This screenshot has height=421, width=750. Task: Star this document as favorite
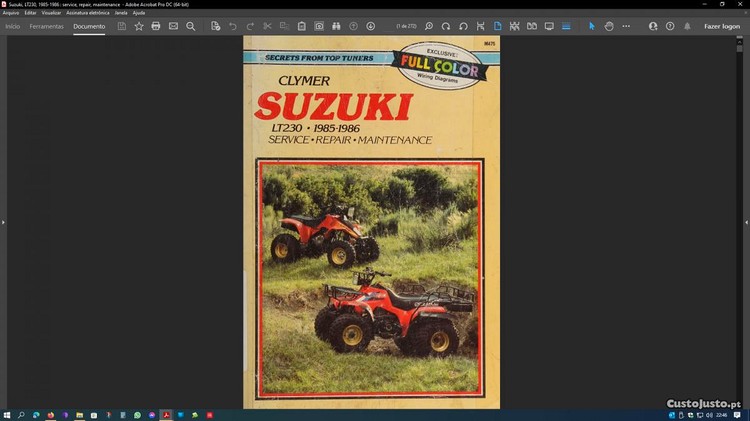139,26
